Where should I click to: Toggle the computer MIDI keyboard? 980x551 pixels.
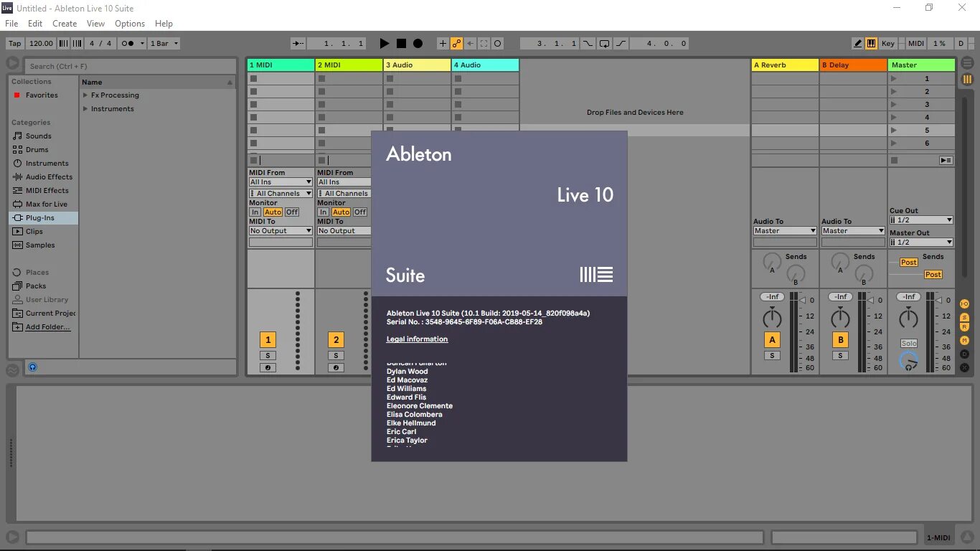[x=872, y=43]
